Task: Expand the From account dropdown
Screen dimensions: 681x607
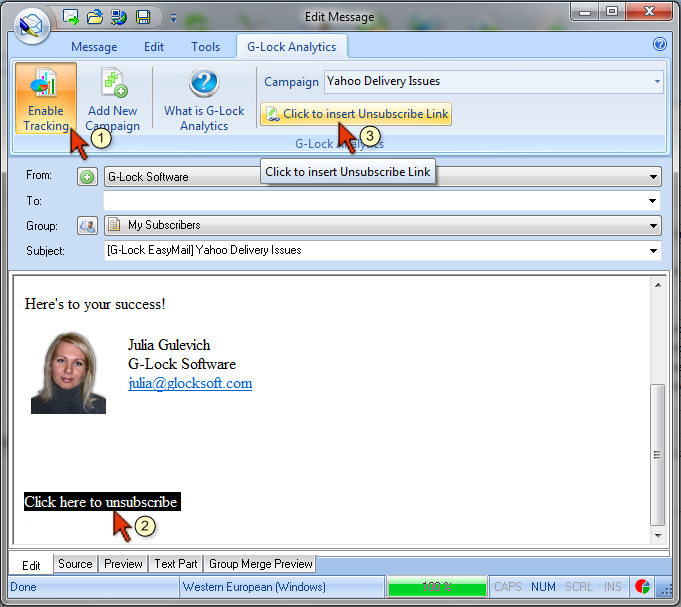Action: pyautogui.click(x=653, y=177)
